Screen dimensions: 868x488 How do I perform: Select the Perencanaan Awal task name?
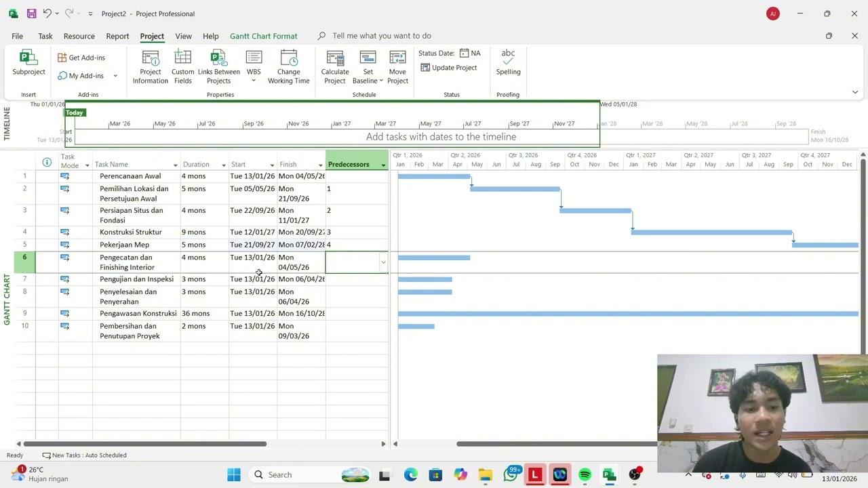click(130, 176)
